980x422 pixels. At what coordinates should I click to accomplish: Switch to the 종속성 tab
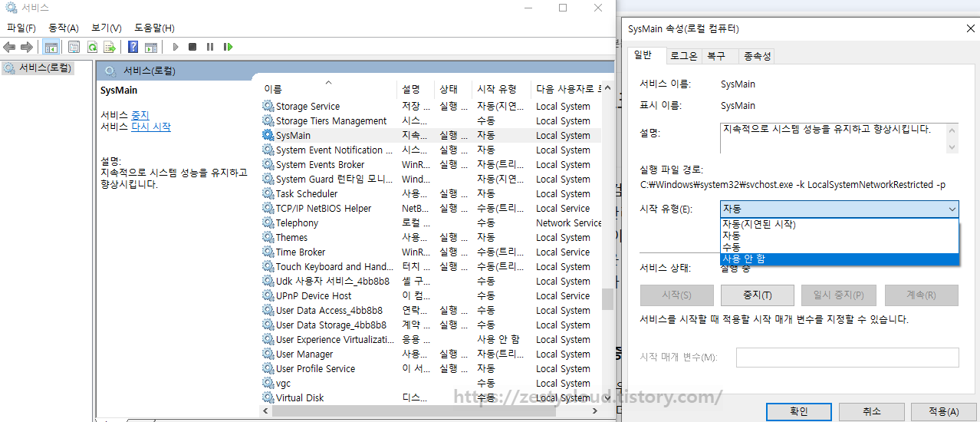757,56
